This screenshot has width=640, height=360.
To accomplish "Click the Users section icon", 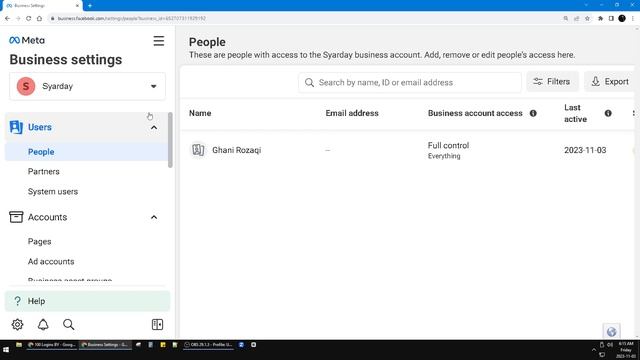I will 16,127.
